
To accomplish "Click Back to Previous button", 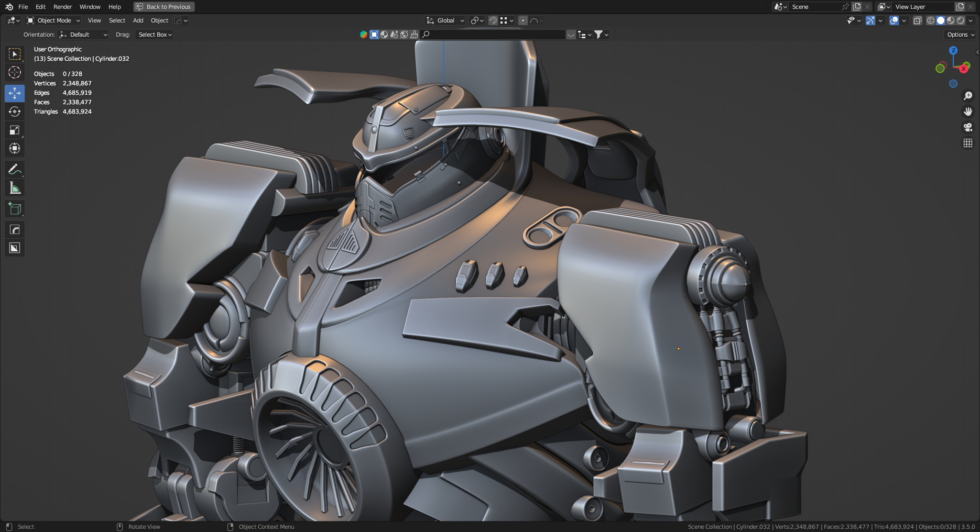I will coord(164,7).
